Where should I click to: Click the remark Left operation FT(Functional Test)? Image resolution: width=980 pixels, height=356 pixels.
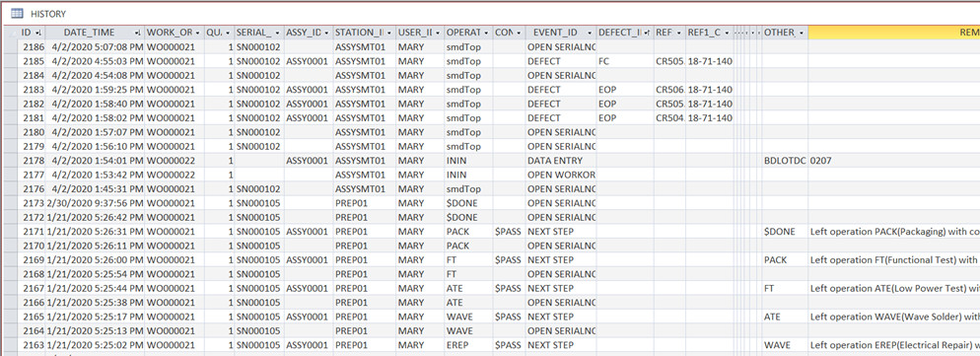tap(894, 259)
